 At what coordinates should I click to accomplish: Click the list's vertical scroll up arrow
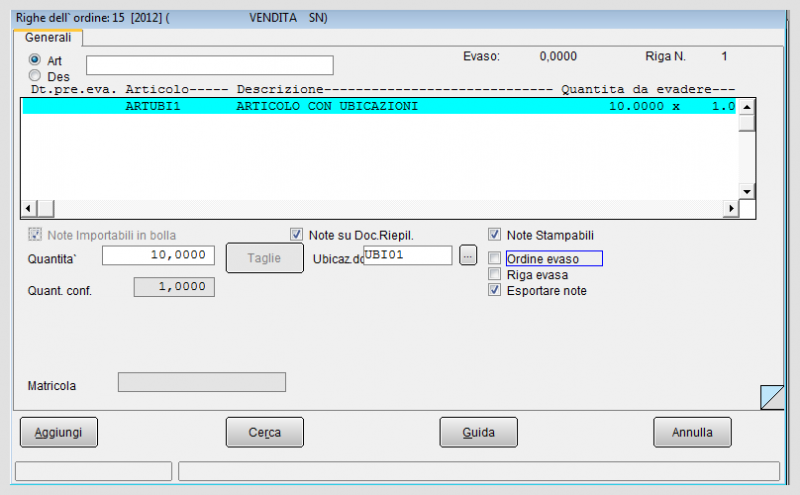pos(746,107)
